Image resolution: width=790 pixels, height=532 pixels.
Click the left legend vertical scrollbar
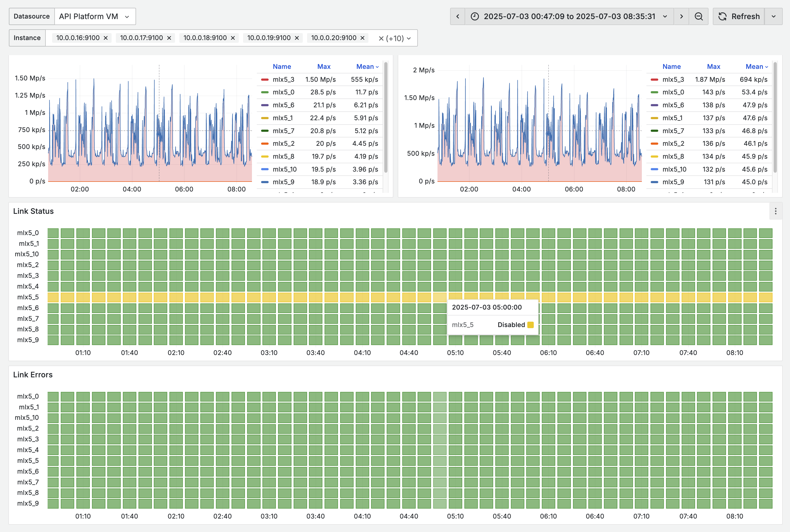click(386, 117)
